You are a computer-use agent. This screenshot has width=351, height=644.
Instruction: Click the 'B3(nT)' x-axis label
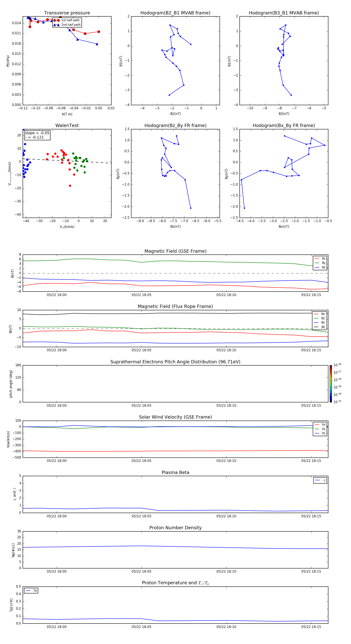(284, 114)
